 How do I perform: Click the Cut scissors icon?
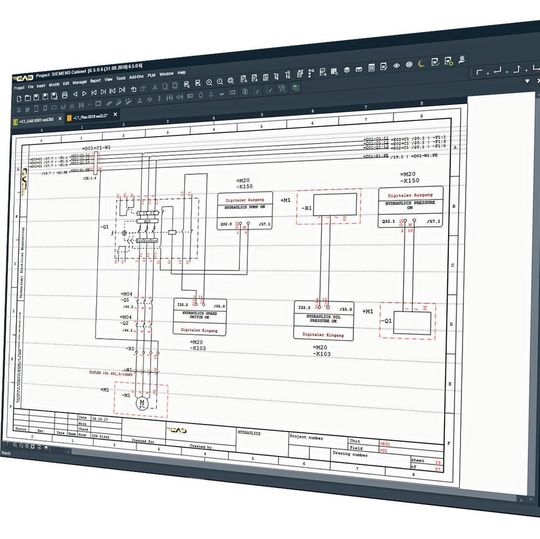(x=155, y=87)
